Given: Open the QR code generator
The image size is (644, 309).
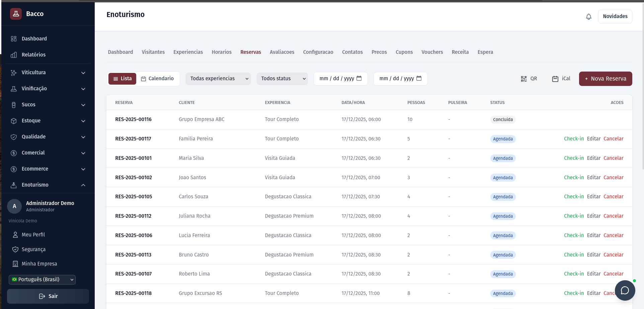Looking at the screenshot, I should [x=529, y=79].
